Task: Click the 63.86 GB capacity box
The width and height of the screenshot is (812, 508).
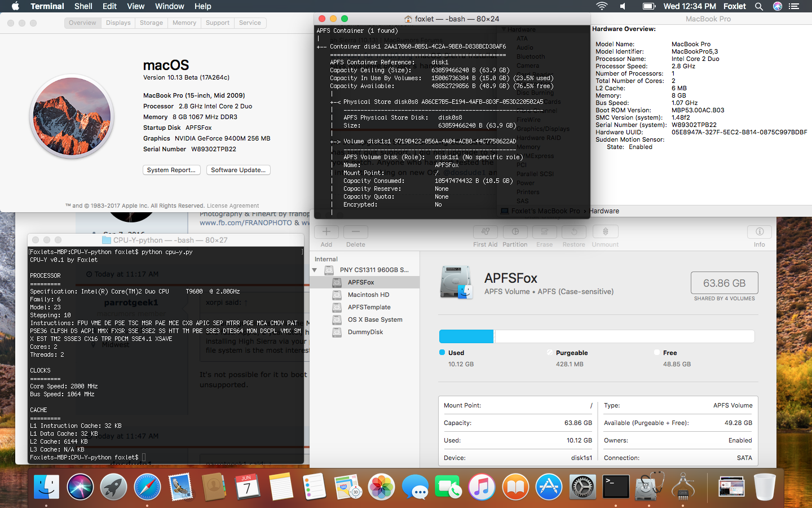Action: [724, 283]
